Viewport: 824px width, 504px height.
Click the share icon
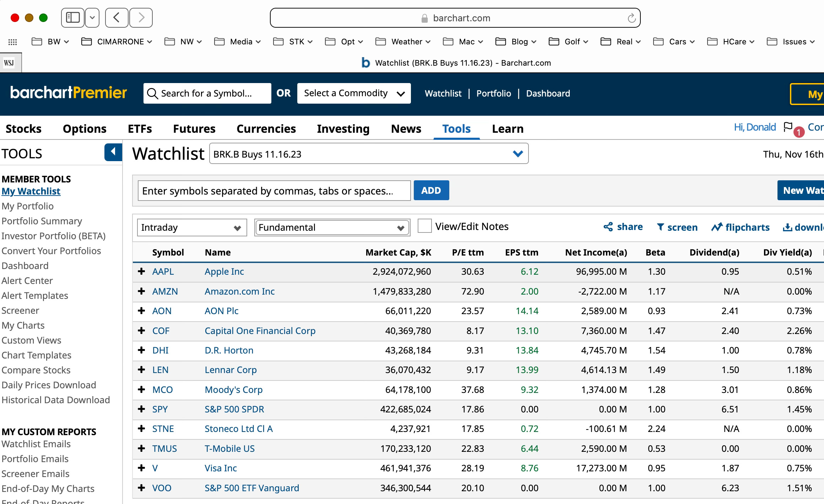tap(608, 227)
